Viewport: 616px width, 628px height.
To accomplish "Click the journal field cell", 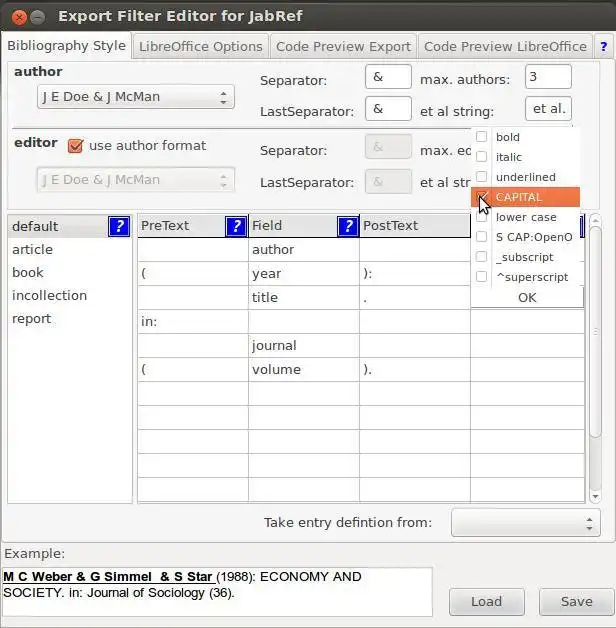I will (304, 346).
